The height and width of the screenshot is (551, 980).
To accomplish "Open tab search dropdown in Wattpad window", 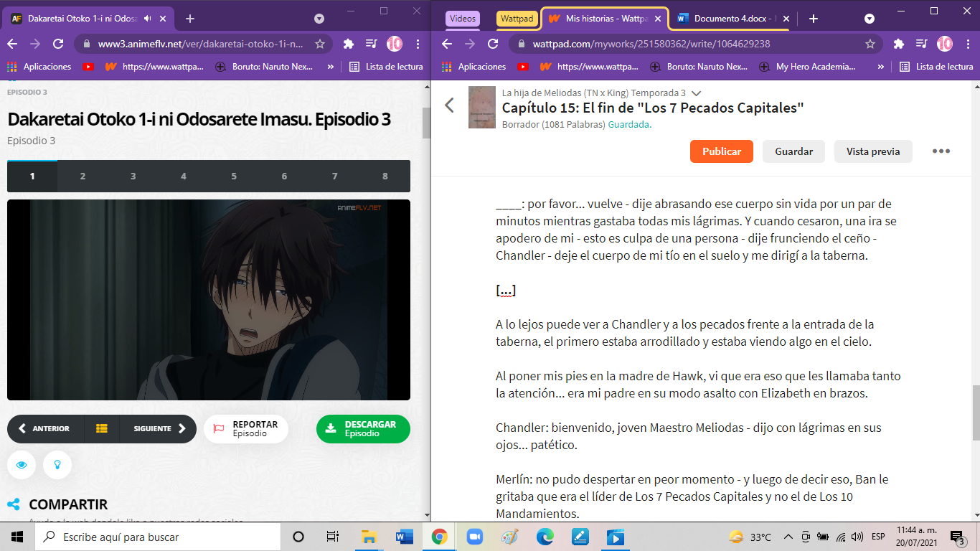I will tap(870, 19).
